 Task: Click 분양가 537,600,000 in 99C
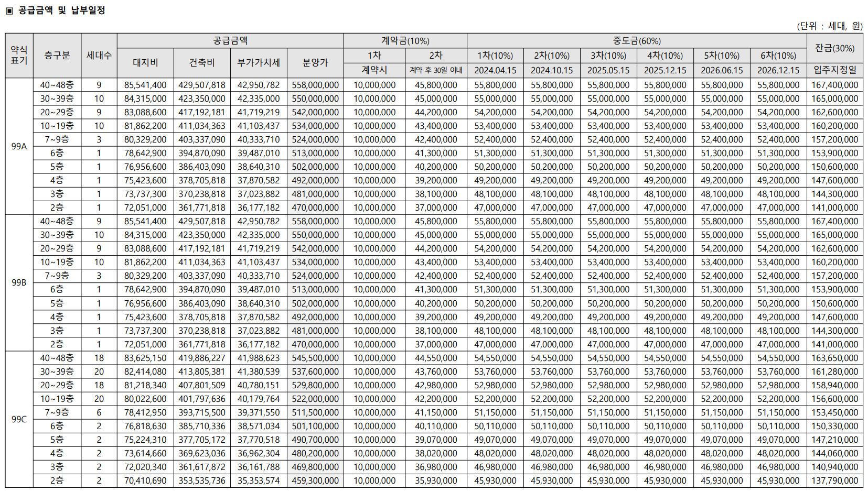click(x=315, y=371)
